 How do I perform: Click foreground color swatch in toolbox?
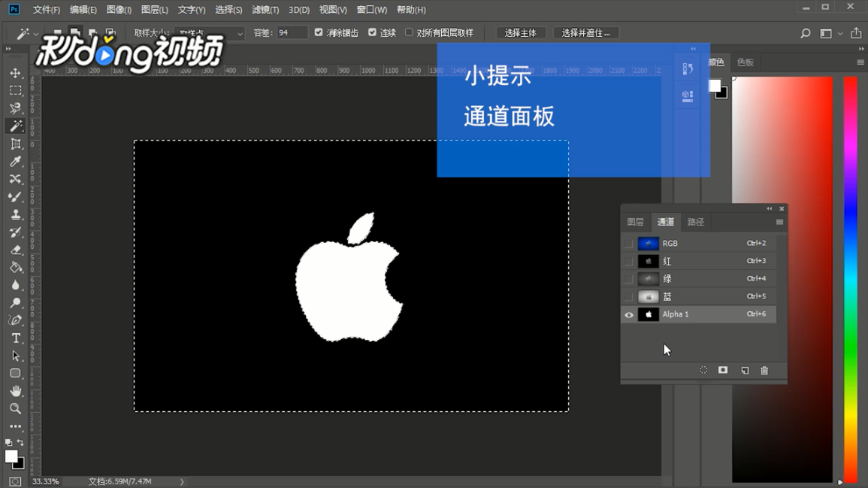click(x=11, y=456)
